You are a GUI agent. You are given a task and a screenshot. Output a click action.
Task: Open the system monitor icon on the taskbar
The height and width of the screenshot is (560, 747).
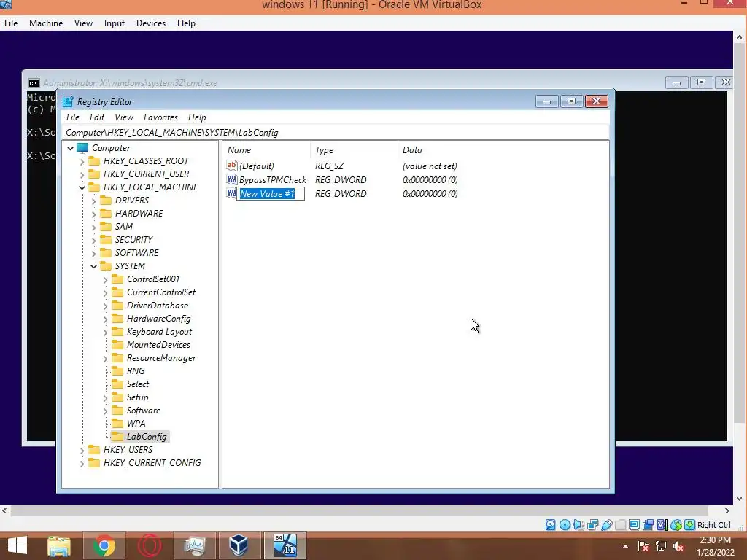[x=194, y=545]
